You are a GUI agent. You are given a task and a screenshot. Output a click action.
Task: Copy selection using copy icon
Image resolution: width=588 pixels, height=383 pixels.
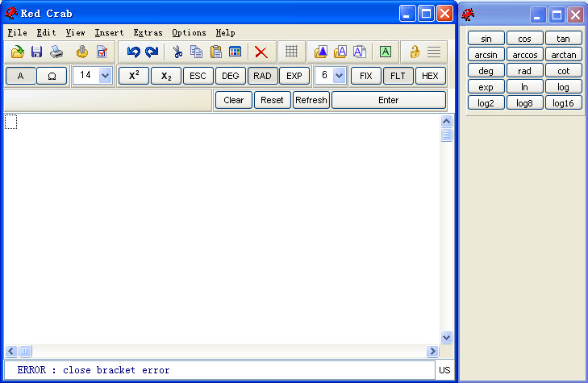(x=196, y=52)
